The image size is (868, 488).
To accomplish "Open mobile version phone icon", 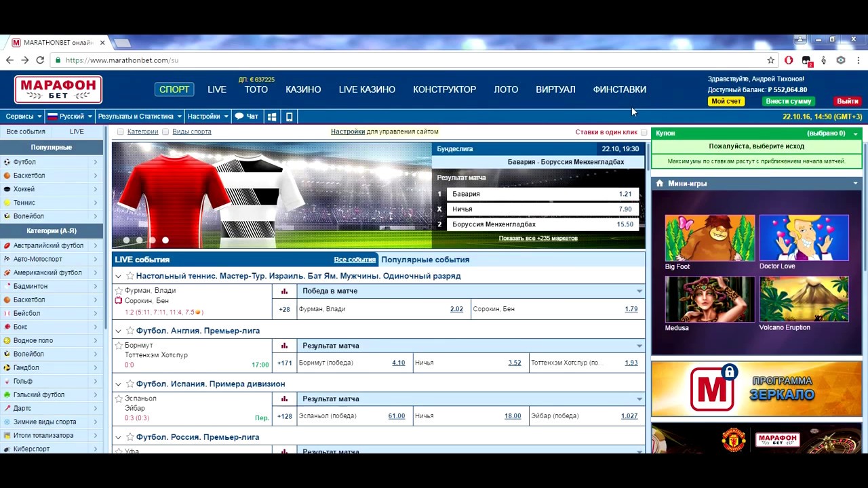I will (x=290, y=117).
